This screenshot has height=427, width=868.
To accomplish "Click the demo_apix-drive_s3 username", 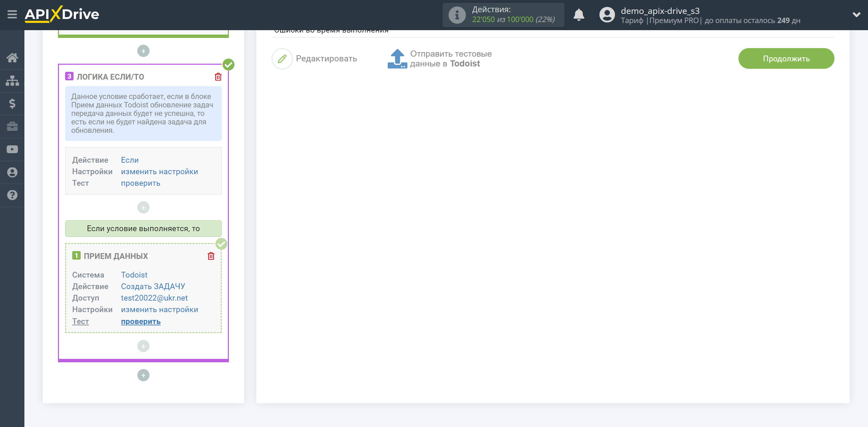I will [660, 11].
